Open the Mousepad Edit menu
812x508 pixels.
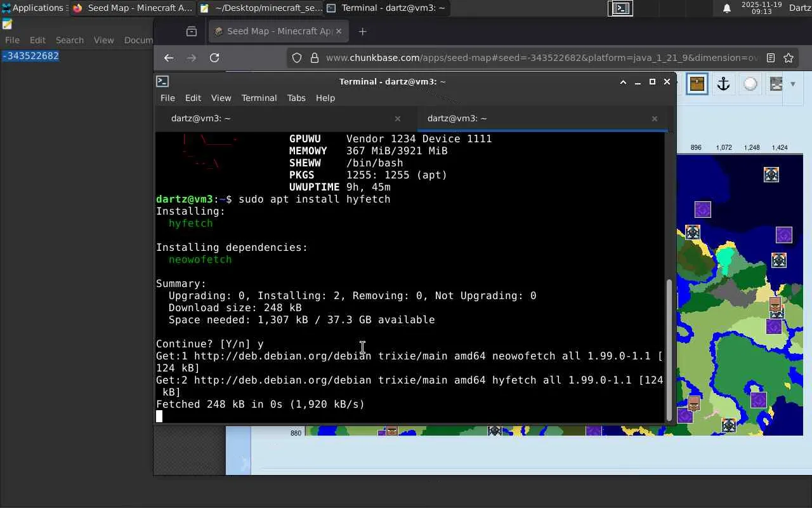point(37,40)
